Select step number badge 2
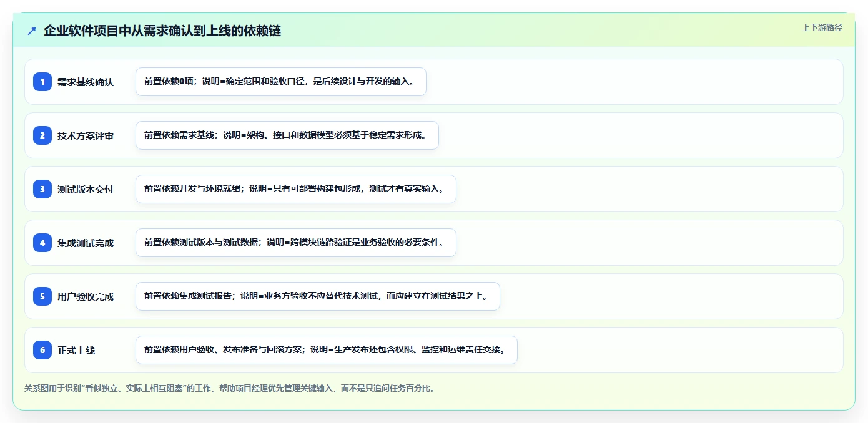Viewport: 868px width, 423px height. 42,135
